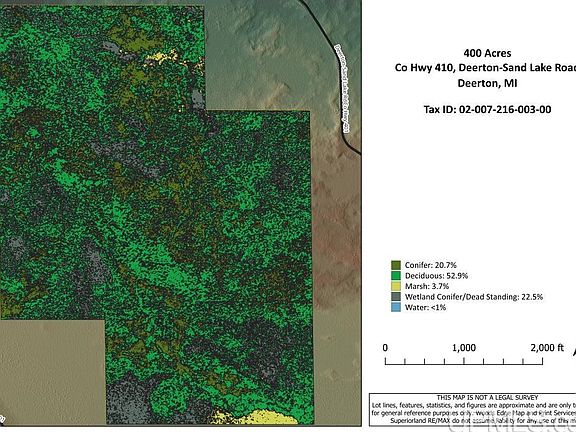Image resolution: width=576 pixels, height=432 pixels.
Task: Click the '2,000 ft' scale bar label
Action: (x=547, y=348)
